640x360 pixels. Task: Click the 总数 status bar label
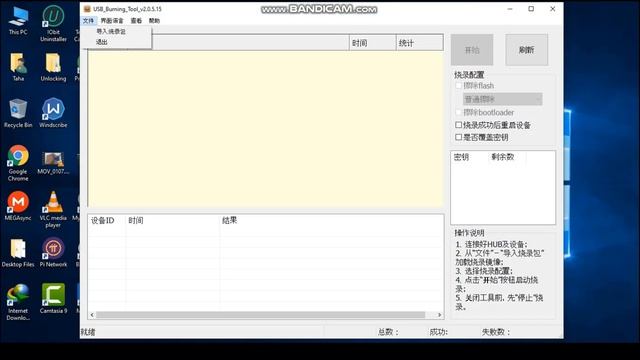pos(388,332)
